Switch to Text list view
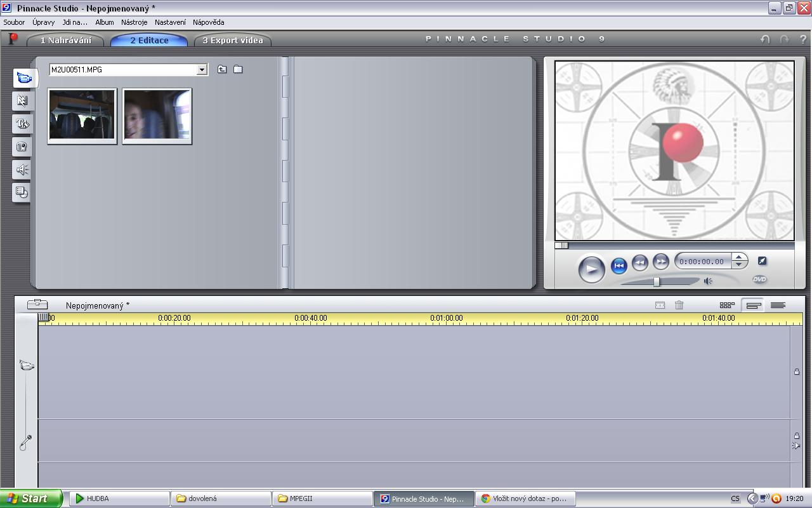 [778, 305]
